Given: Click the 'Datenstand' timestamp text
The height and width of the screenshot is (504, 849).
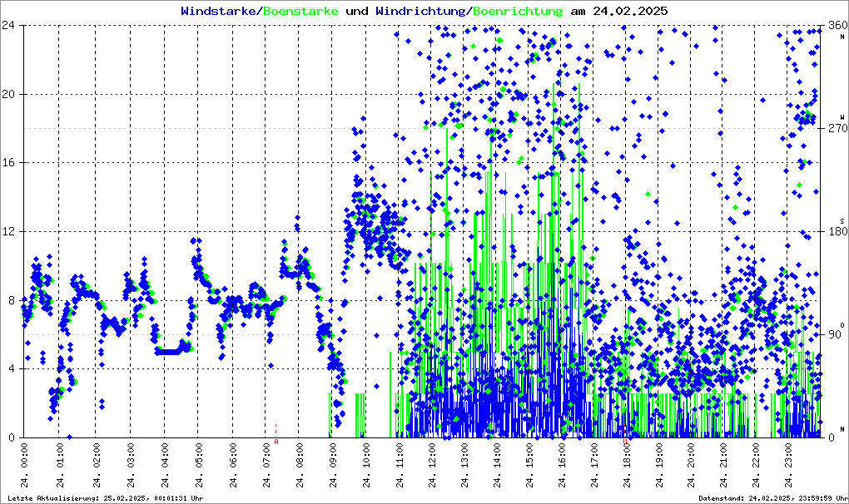Looking at the screenshot, I should point(772,498).
